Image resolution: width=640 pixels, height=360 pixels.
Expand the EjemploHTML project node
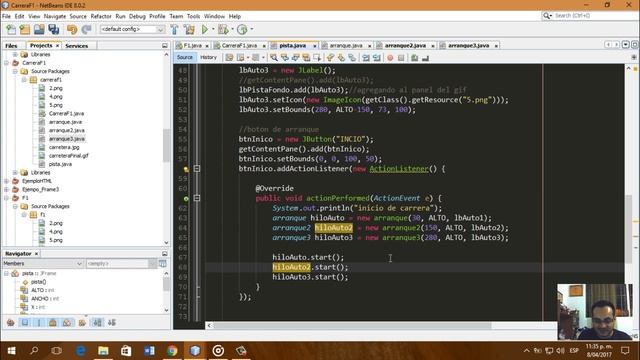tap(7, 181)
